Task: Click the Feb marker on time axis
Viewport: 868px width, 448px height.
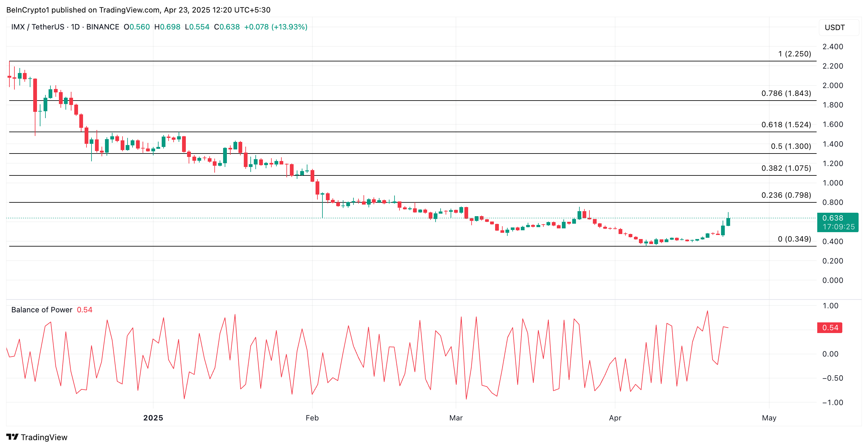Action: tap(312, 418)
